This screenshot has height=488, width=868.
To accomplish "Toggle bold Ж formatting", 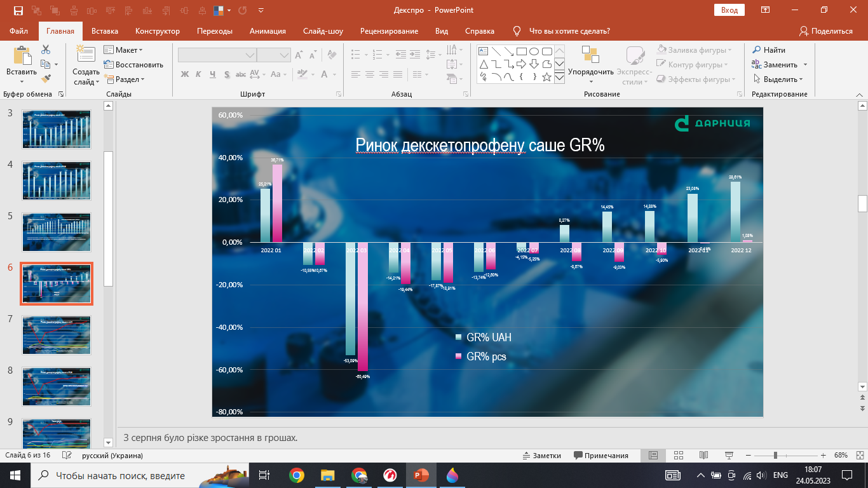I will pyautogui.click(x=185, y=74).
